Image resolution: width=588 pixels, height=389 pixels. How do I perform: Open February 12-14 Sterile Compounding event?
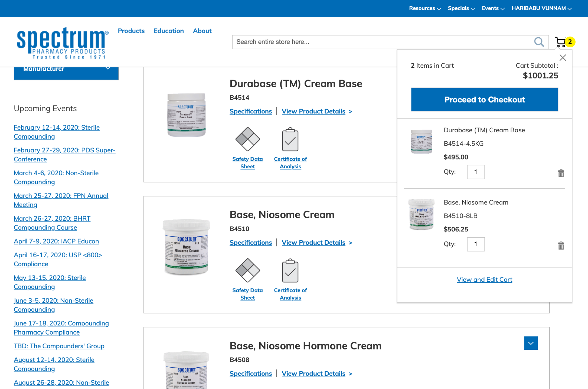[x=56, y=132]
